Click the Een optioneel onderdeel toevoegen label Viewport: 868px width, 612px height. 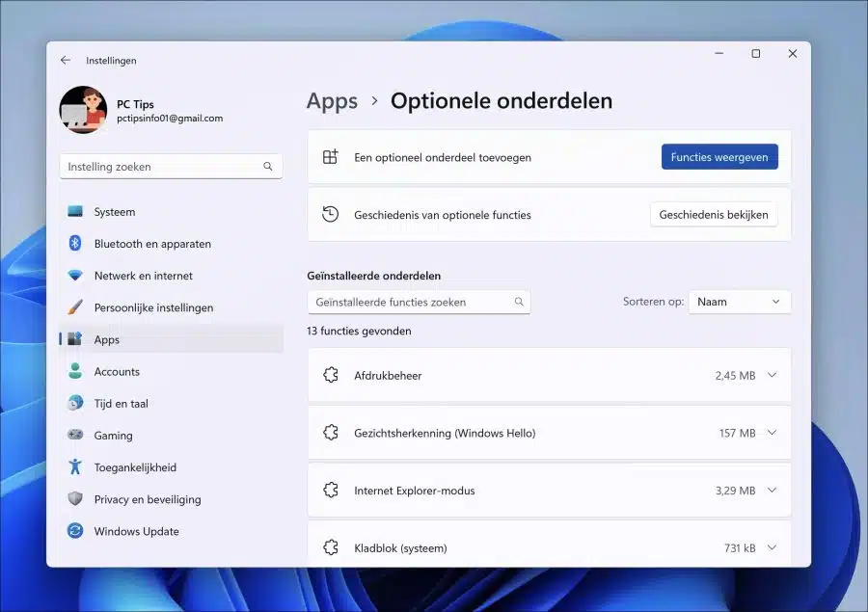[443, 158]
